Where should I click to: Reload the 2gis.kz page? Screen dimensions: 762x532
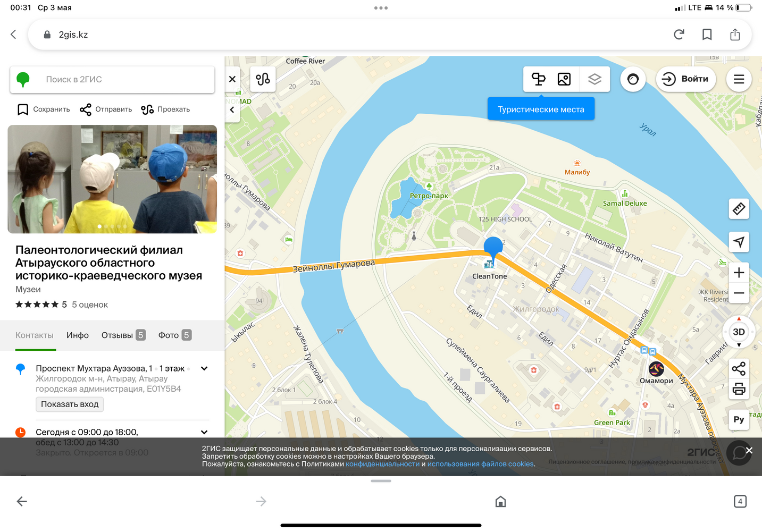pos(679,35)
